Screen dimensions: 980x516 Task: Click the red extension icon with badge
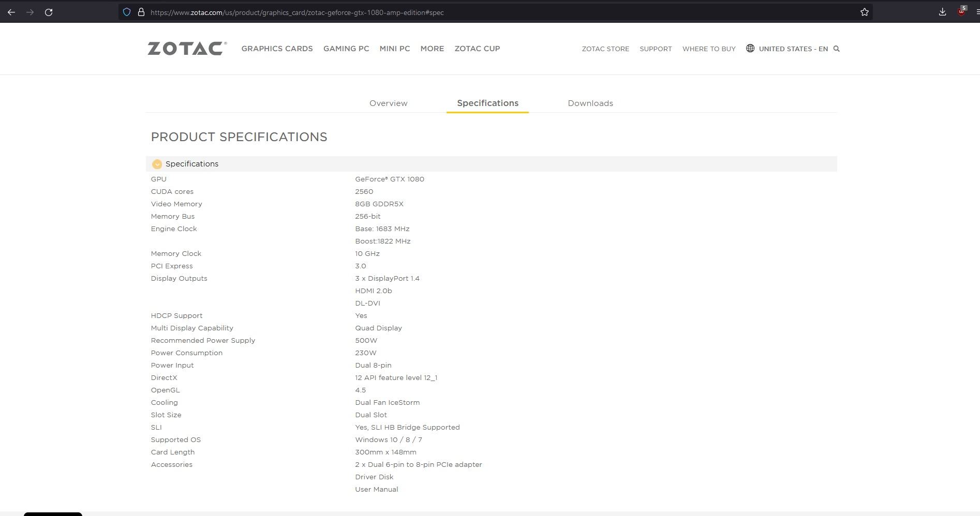coord(962,11)
